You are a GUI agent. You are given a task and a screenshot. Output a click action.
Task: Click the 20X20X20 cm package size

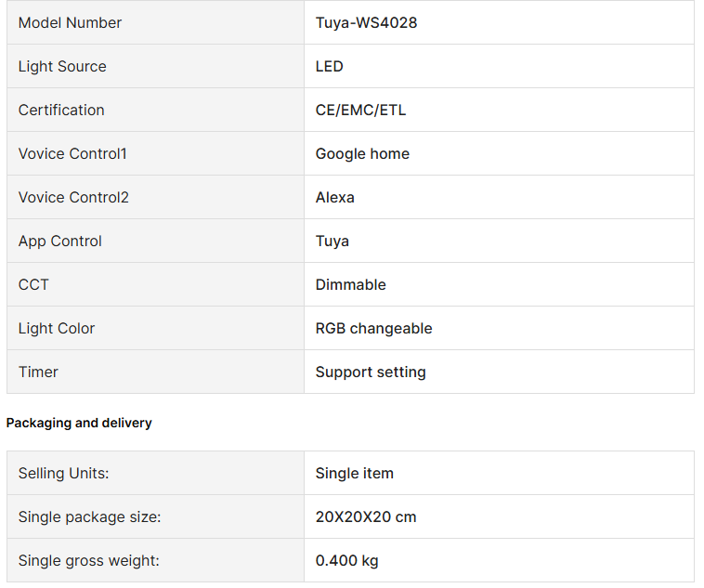pos(366,516)
